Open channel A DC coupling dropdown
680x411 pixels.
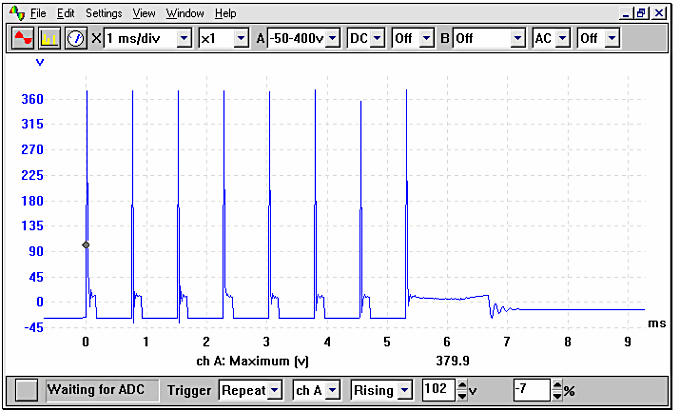(x=379, y=38)
